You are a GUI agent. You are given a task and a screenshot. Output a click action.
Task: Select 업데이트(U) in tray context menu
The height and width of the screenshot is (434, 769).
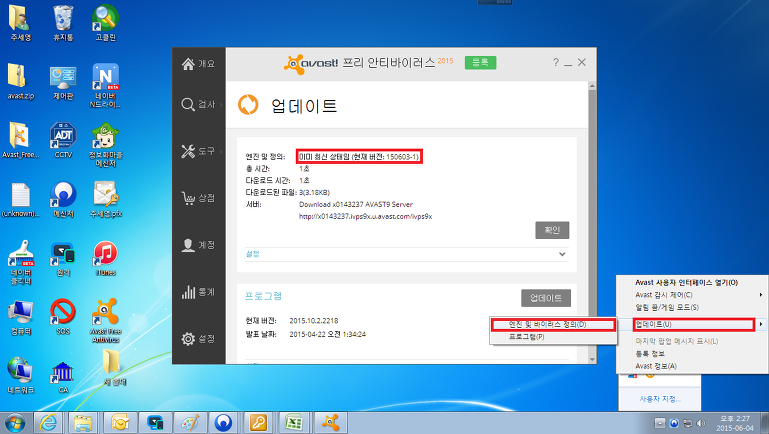[693, 324]
